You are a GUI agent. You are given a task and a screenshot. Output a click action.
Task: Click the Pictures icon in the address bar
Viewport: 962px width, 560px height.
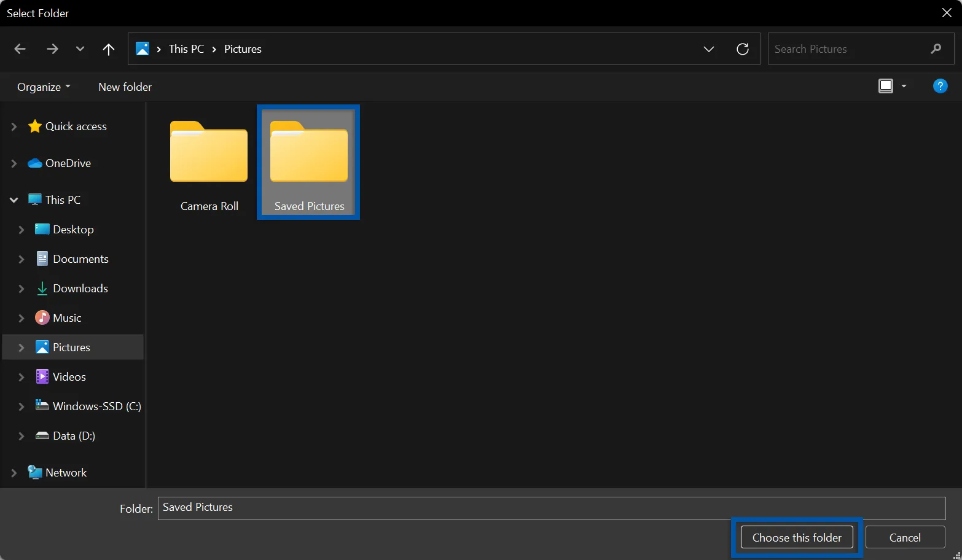143,49
